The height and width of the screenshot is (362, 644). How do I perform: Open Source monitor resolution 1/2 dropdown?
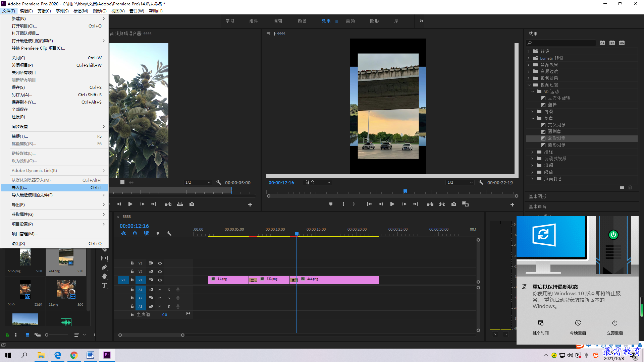[198, 182]
